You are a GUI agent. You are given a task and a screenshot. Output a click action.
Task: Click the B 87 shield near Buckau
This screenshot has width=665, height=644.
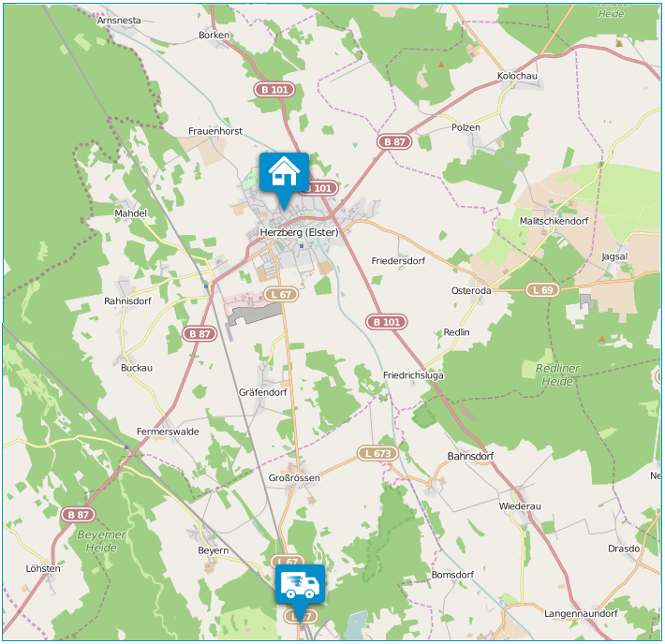click(x=199, y=333)
